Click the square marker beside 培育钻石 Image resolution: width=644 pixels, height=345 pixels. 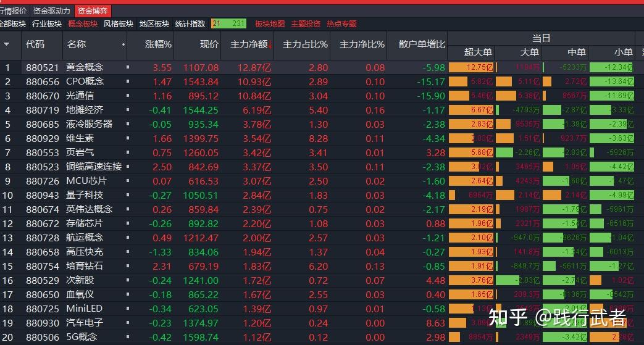click(x=128, y=266)
